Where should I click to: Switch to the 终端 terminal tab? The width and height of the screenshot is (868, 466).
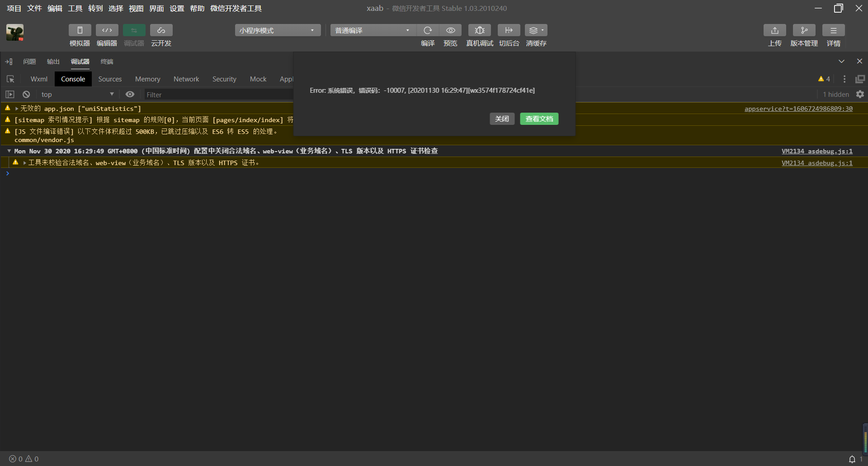107,62
